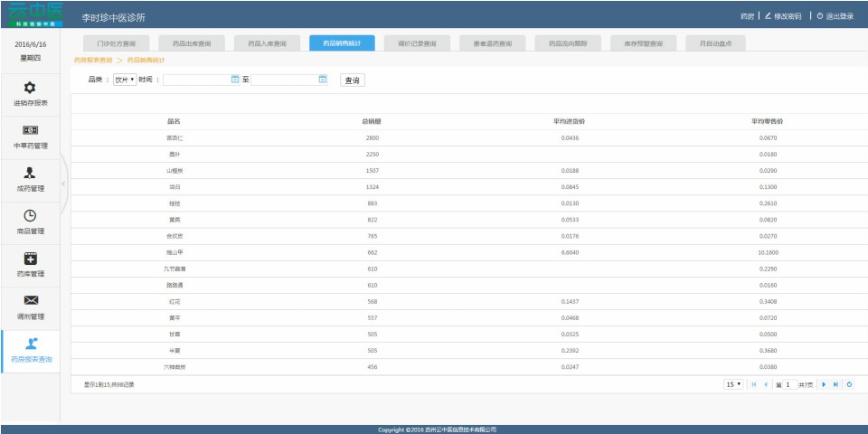The width and height of the screenshot is (868, 434).
Task: Click the 修改密码 link
Action: coord(782,16)
